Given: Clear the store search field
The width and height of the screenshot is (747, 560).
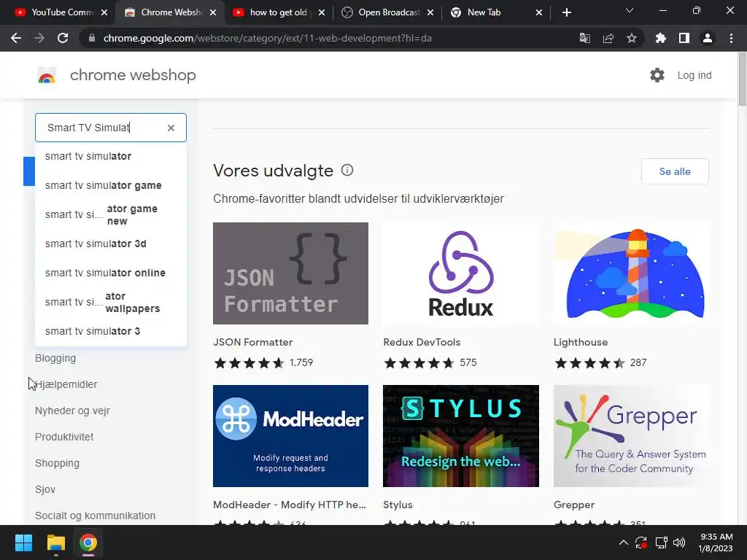Looking at the screenshot, I should point(171,128).
